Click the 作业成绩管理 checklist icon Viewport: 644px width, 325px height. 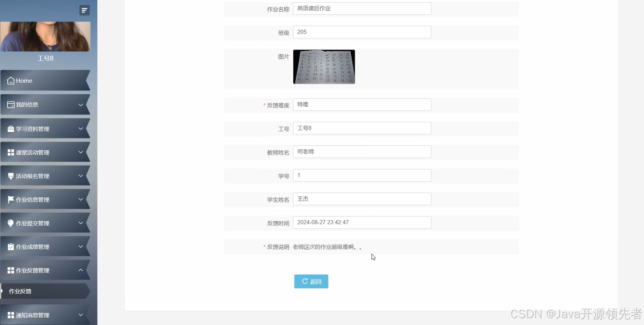pyautogui.click(x=10, y=246)
